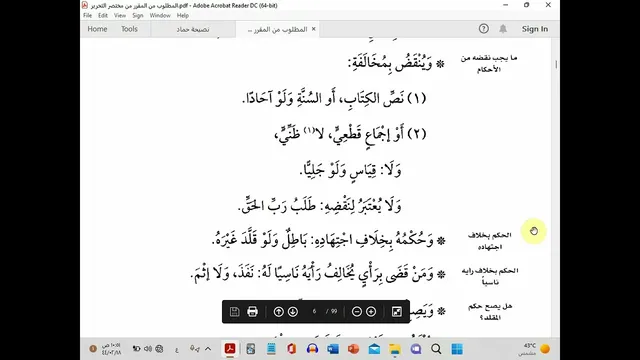Image resolution: width=640 pixels, height=360 pixels.
Task: Expand the hidden system tray icons chevron
Action: click(208, 349)
